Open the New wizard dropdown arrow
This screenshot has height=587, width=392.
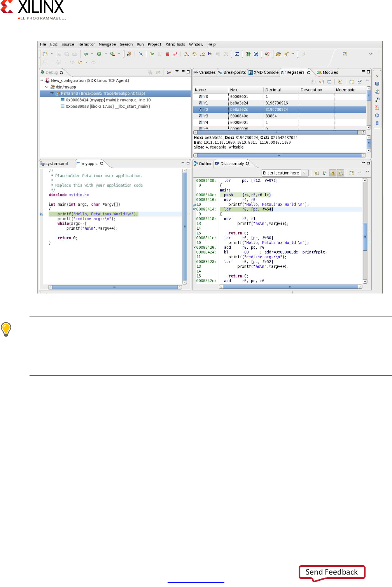coord(52,54)
